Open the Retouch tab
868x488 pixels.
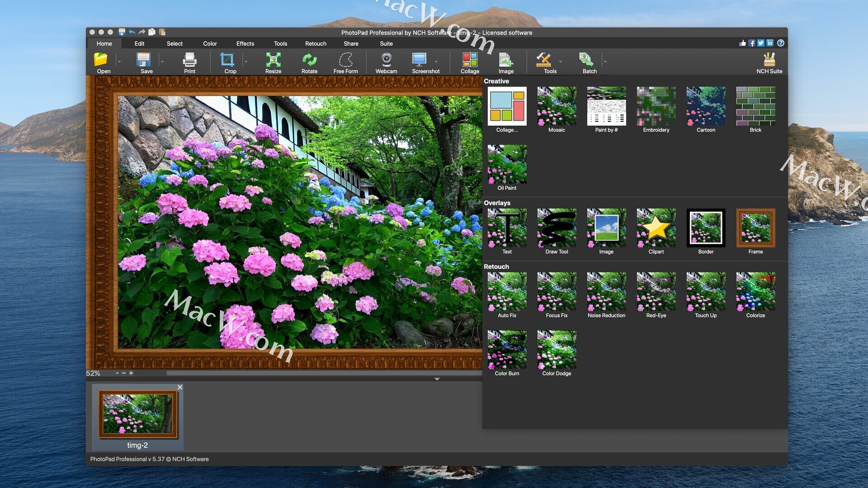(x=316, y=44)
